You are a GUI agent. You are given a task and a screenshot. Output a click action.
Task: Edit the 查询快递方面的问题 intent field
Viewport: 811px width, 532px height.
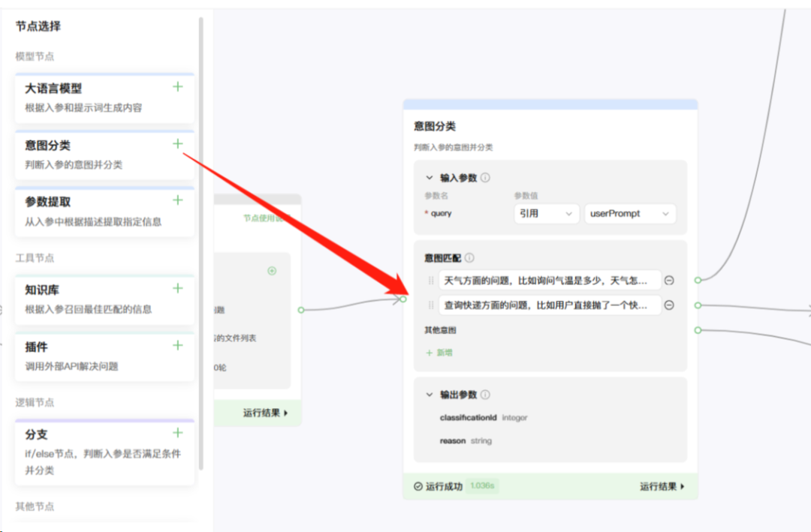tap(550, 305)
